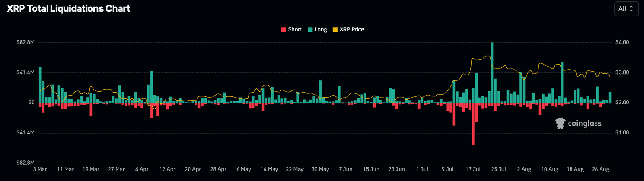Toggle the XRP Price legend label

[x=351, y=30]
